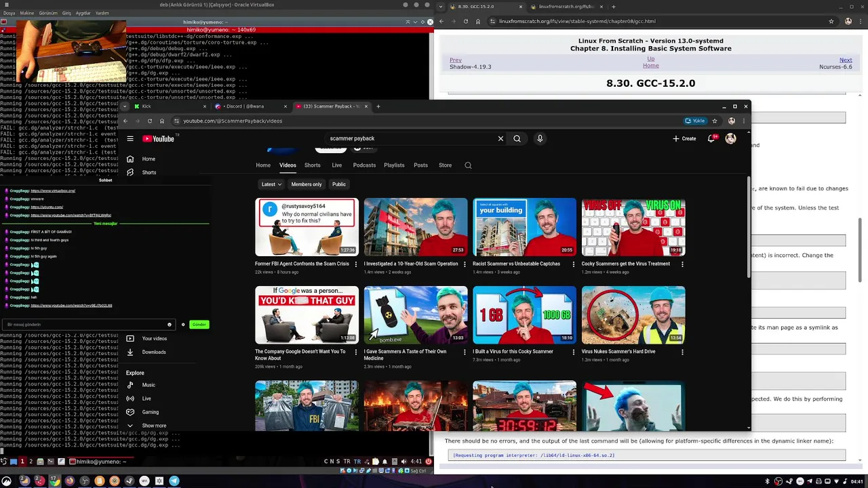This screenshot has height=488, width=868.
Task: Click the Prev link on LFS page
Action: (456, 60)
